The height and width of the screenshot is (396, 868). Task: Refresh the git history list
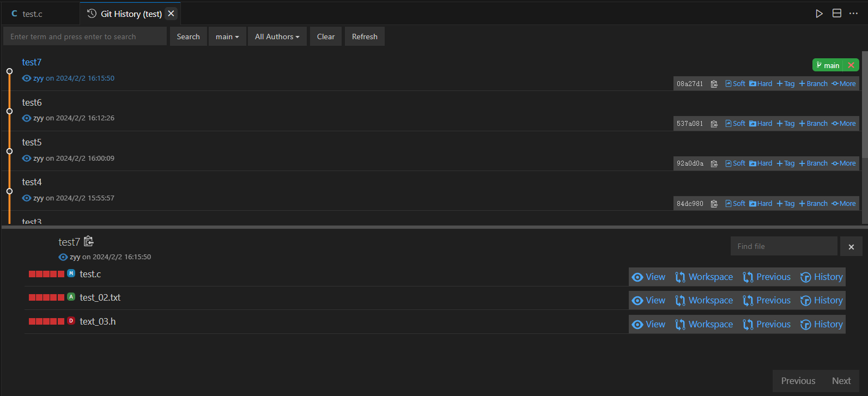[365, 36]
